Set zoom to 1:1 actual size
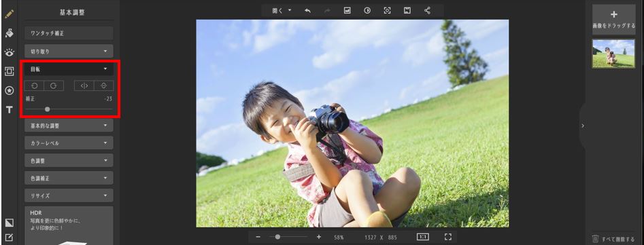Viewport: 644px width, 245px height. (422, 237)
